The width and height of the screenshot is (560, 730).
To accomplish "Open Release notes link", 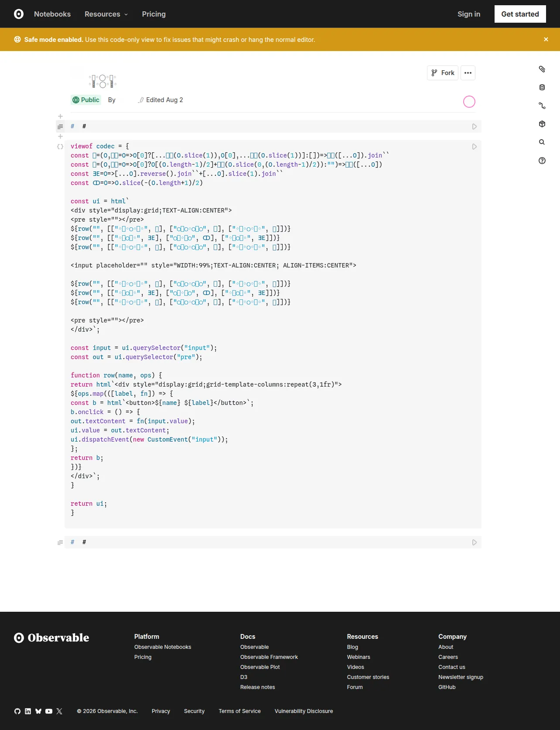I will click(258, 687).
